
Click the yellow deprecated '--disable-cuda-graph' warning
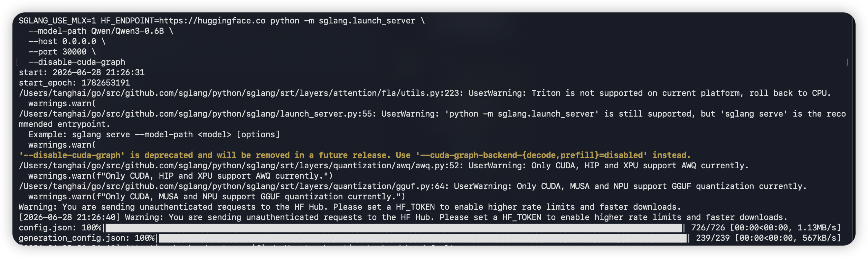[x=355, y=155]
